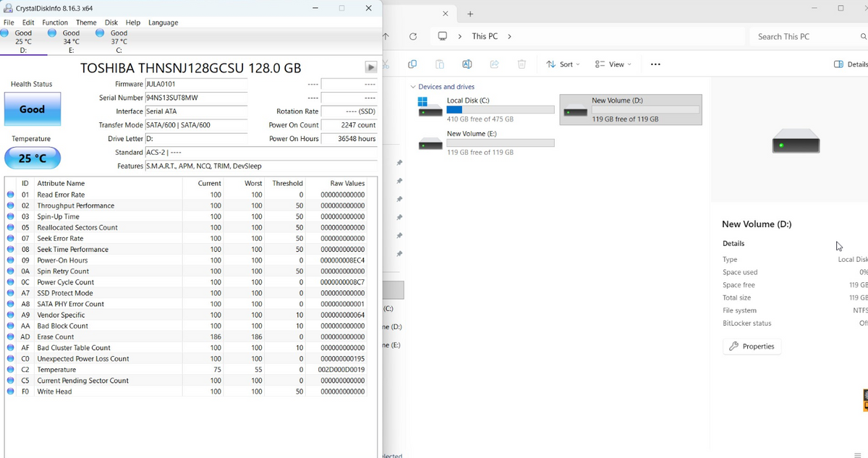Viewport: 868px width, 458px height.
Task: Click the Good health status button
Action: click(x=32, y=109)
